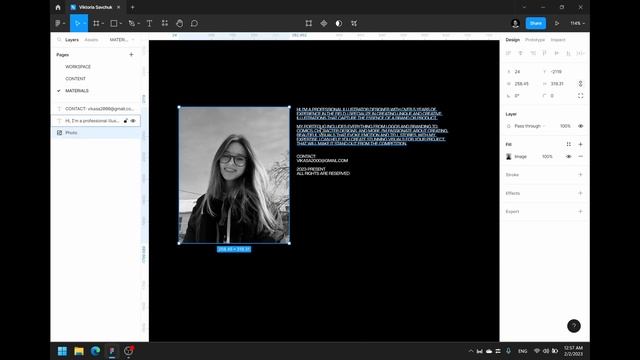Image resolution: width=640 pixels, height=360 pixels.
Task: Open File Explorer from the taskbar
Action: coord(79,351)
